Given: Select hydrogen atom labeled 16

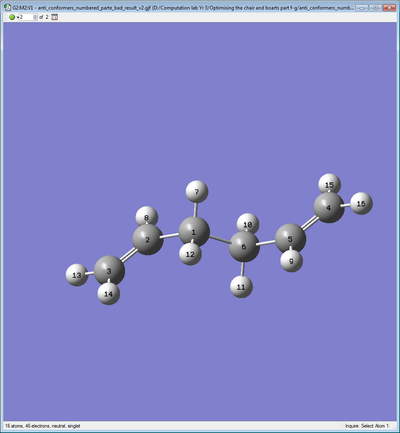Looking at the screenshot, I should click(x=361, y=203).
